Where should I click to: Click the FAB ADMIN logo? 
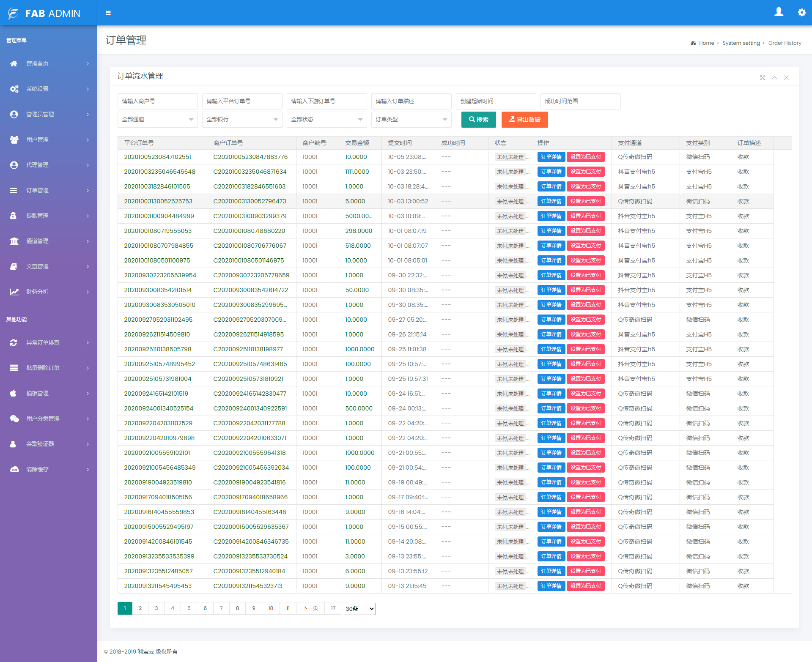click(44, 14)
